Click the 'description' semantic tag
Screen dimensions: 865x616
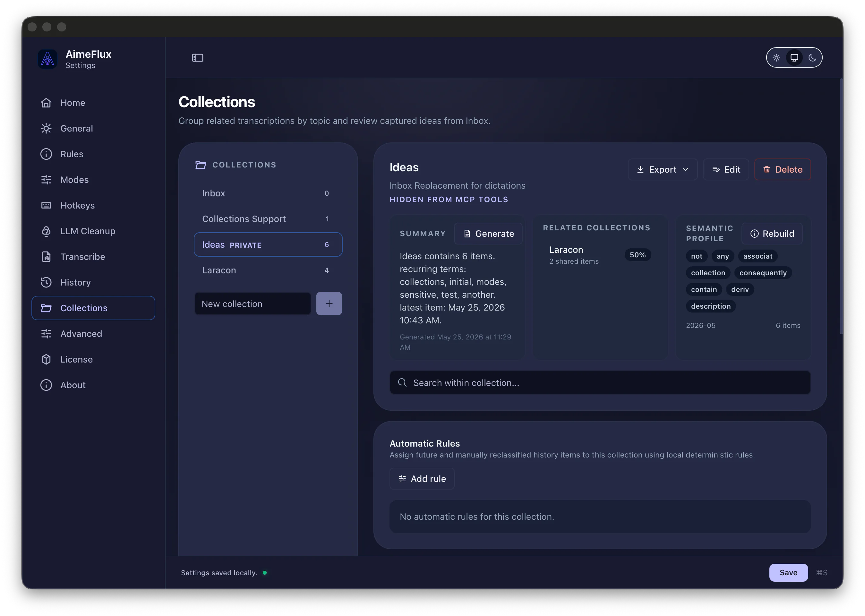[710, 306]
